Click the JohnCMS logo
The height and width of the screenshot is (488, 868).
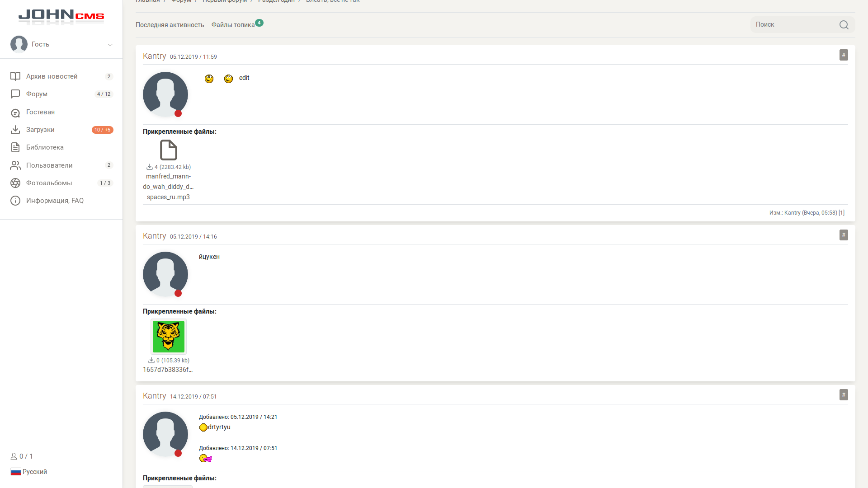click(x=61, y=16)
